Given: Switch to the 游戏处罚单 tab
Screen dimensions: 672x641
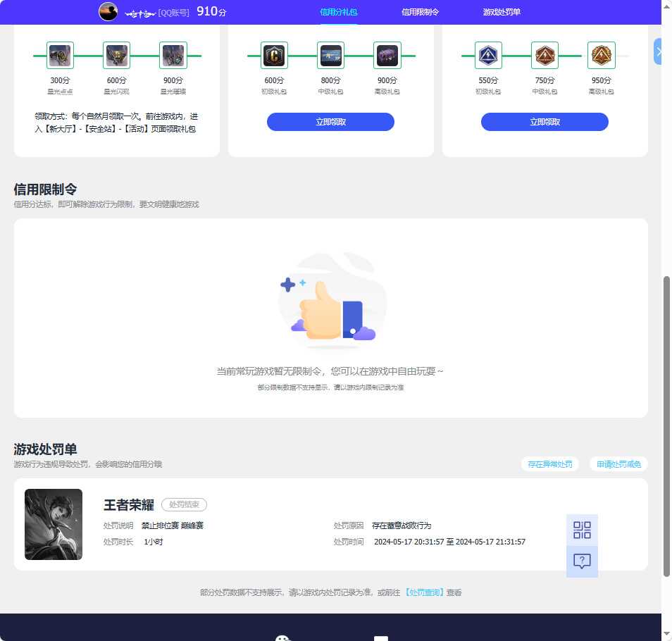Looking at the screenshot, I should pyautogui.click(x=502, y=12).
